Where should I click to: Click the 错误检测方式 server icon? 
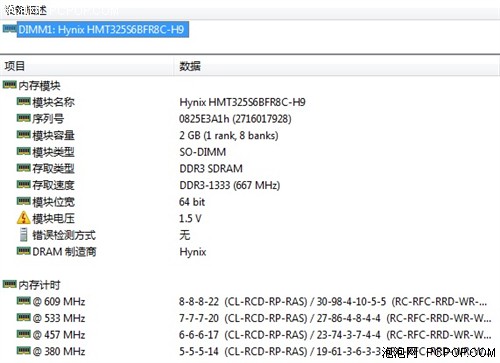24,234
